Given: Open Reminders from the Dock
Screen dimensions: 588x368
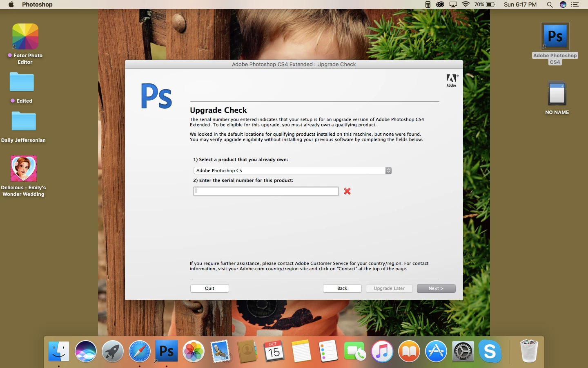Looking at the screenshot, I should pyautogui.click(x=328, y=351).
